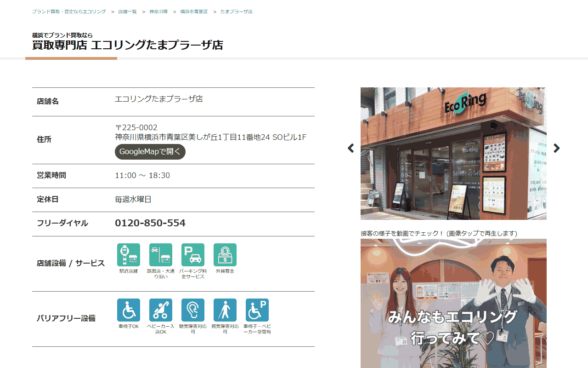Screen dimensions: 588x368
Task: Click the 聴覚障害対応可 ear icon
Action: click(193, 310)
